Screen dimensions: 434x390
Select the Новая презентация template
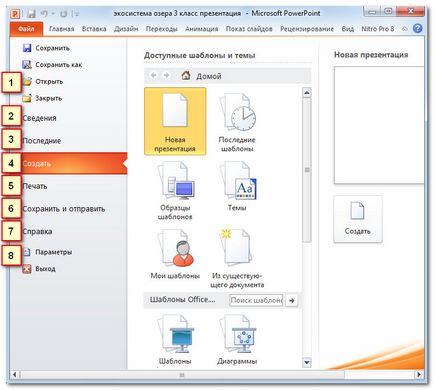point(175,121)
